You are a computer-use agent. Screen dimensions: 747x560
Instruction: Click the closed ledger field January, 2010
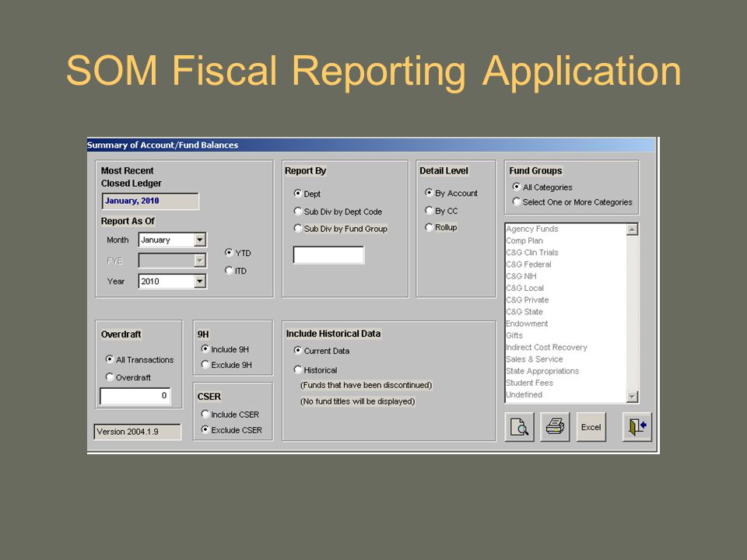pos(150,201)
